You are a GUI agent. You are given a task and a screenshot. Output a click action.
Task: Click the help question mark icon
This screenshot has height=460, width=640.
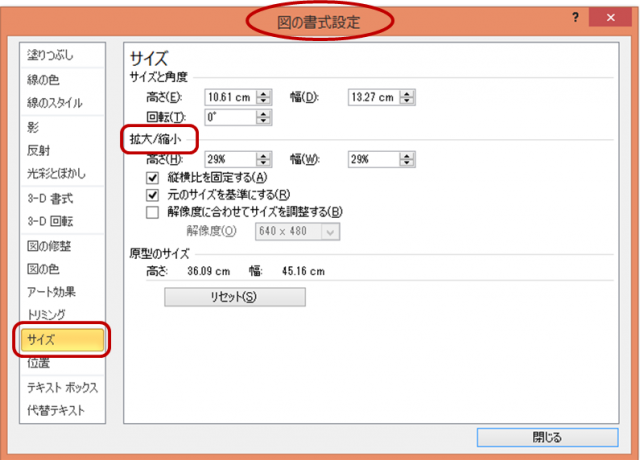tap(577, 17)
